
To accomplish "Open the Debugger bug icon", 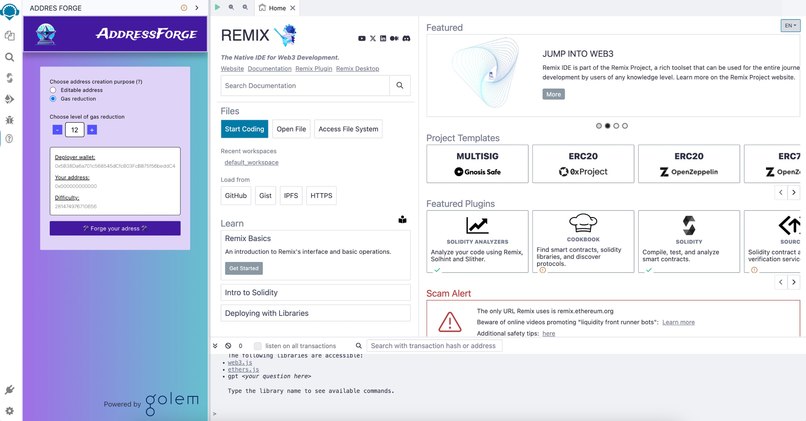I will pos(10,120).
